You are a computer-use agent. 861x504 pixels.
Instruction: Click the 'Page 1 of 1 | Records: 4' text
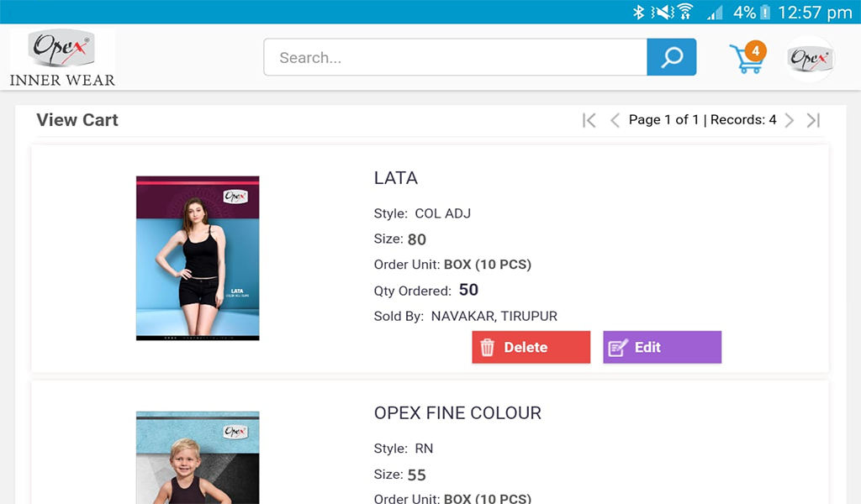click(702, 120)
